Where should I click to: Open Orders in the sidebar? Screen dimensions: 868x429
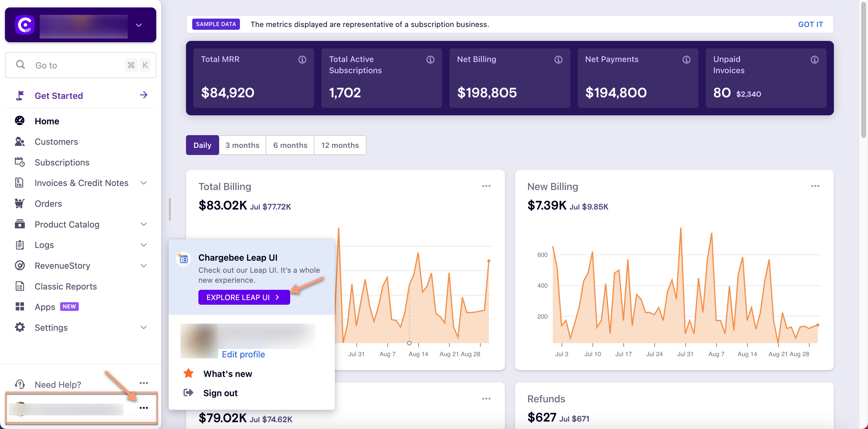(48, 204)
